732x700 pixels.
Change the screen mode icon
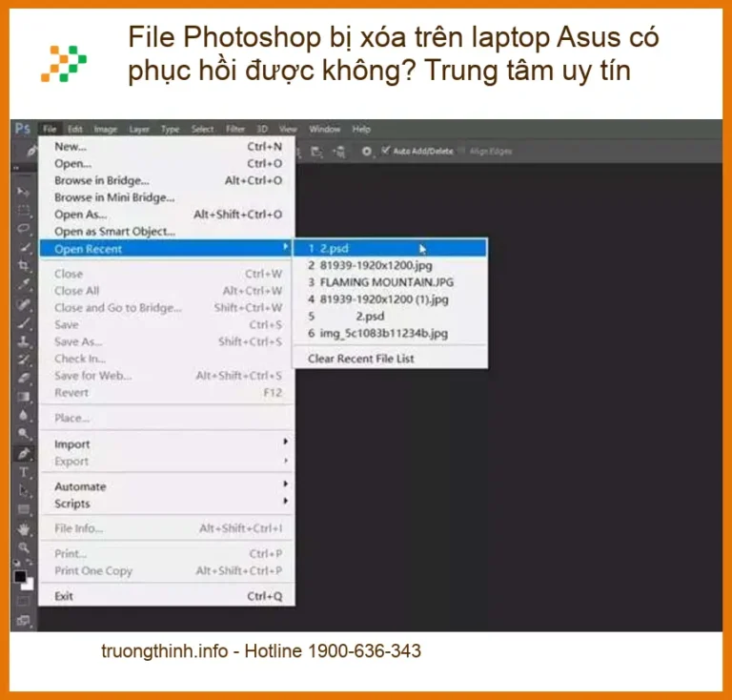[23, 621]
